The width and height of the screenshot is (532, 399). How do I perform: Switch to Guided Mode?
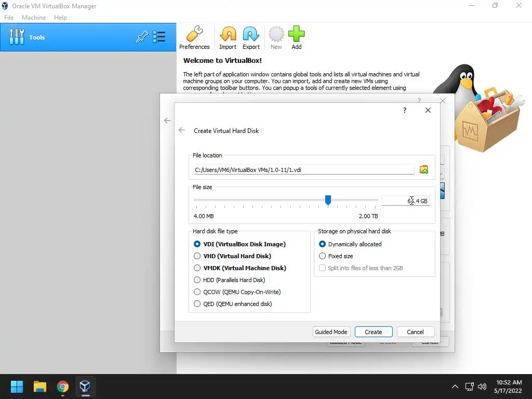point(331,332)
